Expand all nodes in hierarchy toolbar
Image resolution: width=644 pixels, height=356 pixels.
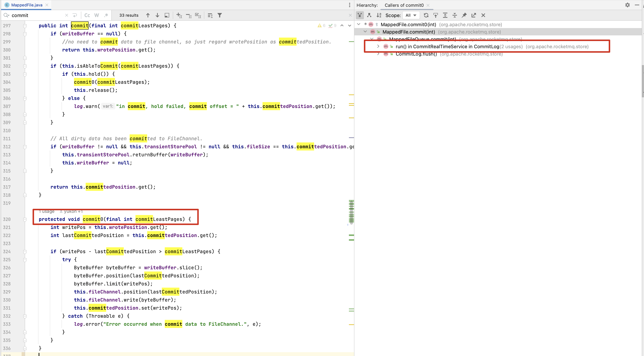tap(445, 15)
